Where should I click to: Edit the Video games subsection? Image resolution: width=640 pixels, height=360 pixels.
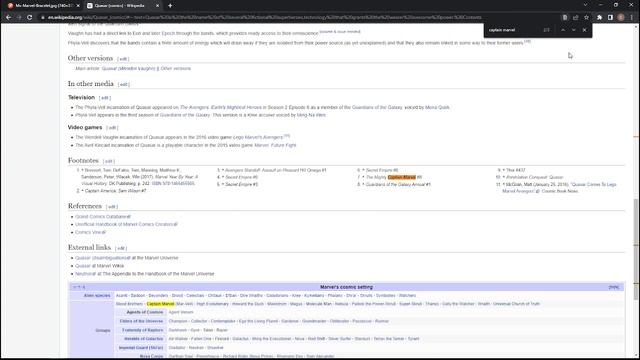click(x=112, y=128)
